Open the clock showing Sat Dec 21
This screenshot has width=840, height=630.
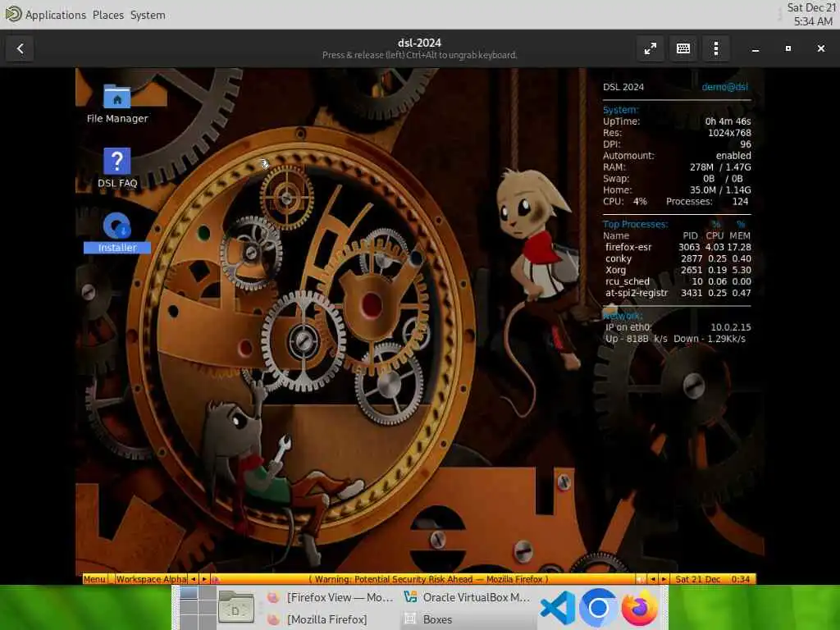coord(811,15)
